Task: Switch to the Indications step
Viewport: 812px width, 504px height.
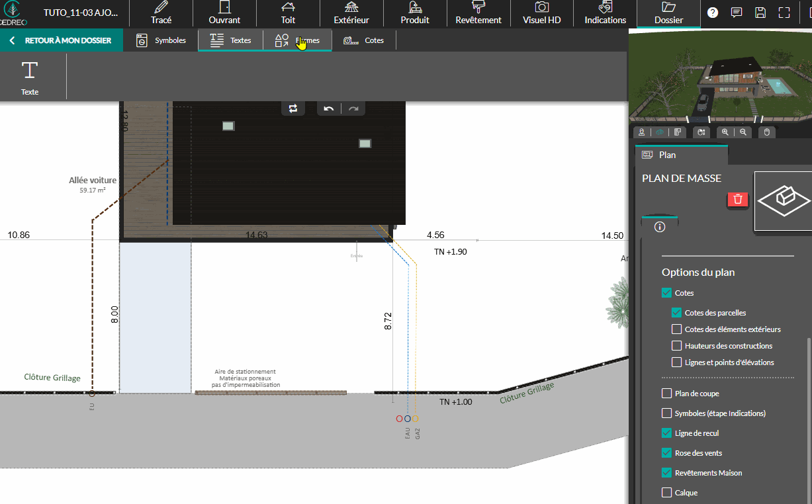Action: click(605, 14)
